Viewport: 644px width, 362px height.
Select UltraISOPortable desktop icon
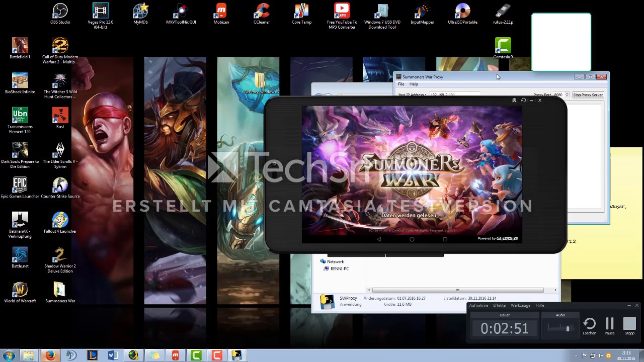coord(462,14)
